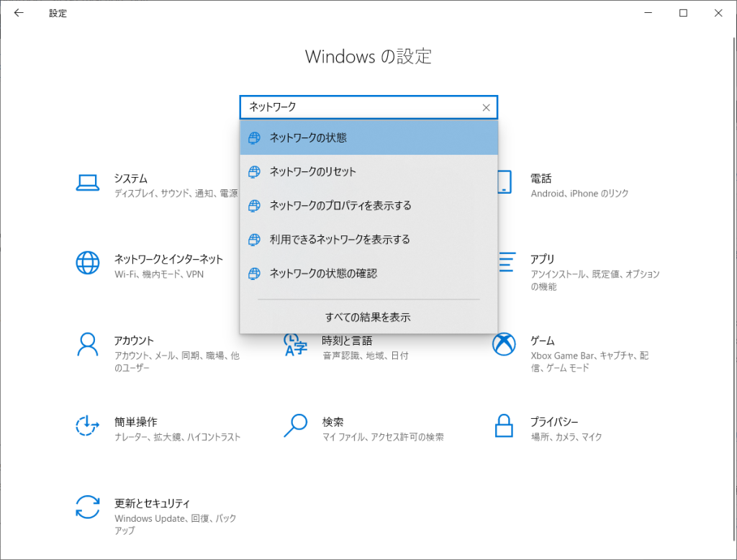The image size is (737, 560).
Task: Open 検索 category label
Action: click(x=333, y=422)
